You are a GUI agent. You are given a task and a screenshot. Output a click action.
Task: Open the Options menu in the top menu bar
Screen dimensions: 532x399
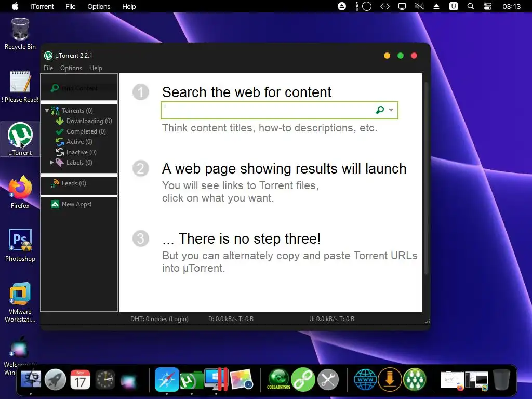click(x=99, y=6)
